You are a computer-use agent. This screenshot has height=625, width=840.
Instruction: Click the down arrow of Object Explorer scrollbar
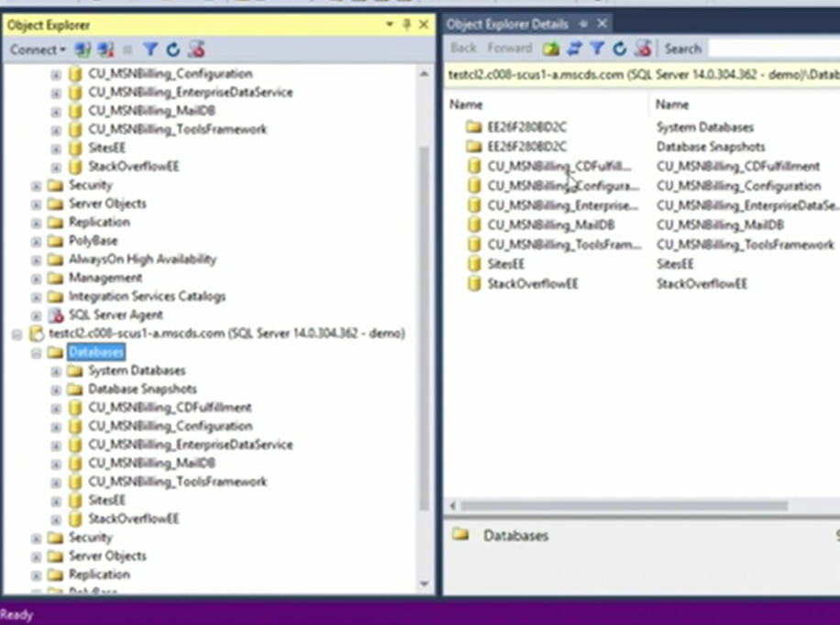(425, 585)
